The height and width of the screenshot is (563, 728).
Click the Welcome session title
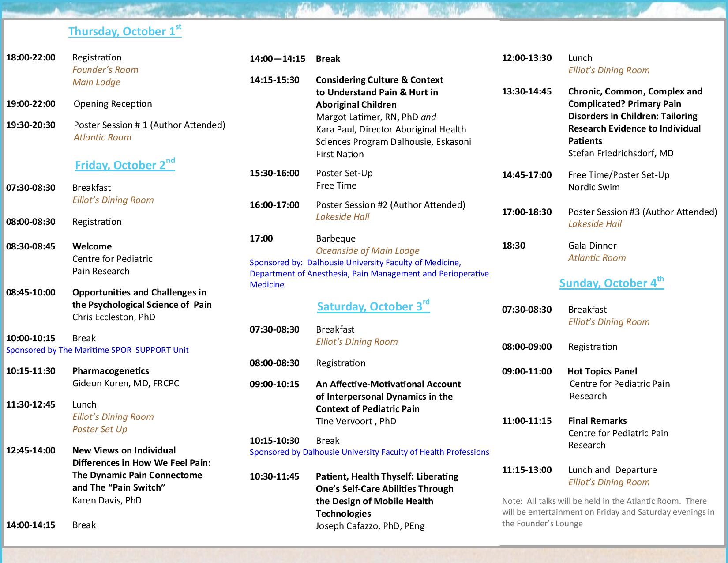click(x=92, y=246)
